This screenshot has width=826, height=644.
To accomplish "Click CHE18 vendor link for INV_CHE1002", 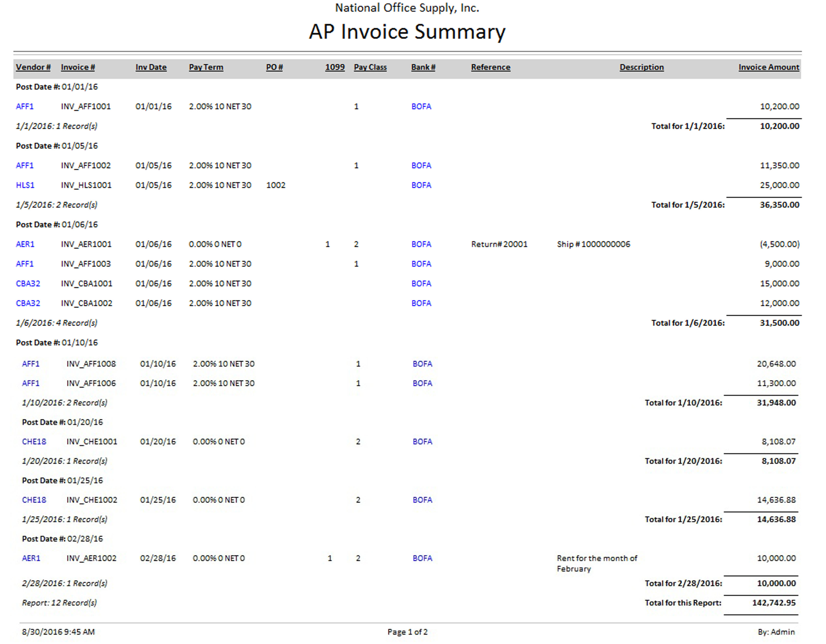I will [x=34, y=500].
